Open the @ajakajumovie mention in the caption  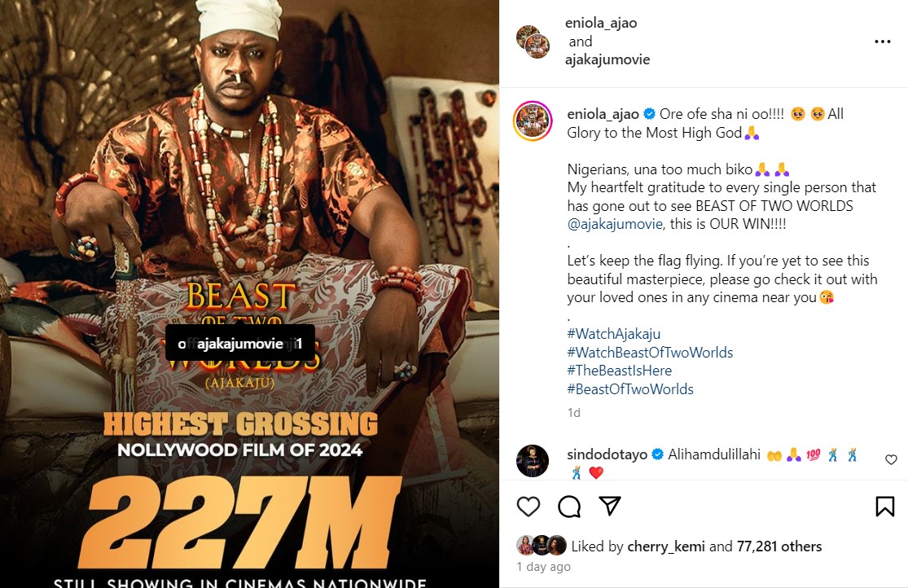pos(615,224)
